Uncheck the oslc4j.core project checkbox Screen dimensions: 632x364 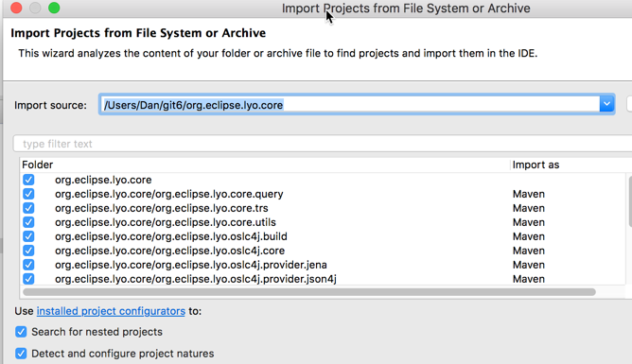point(28,251)
